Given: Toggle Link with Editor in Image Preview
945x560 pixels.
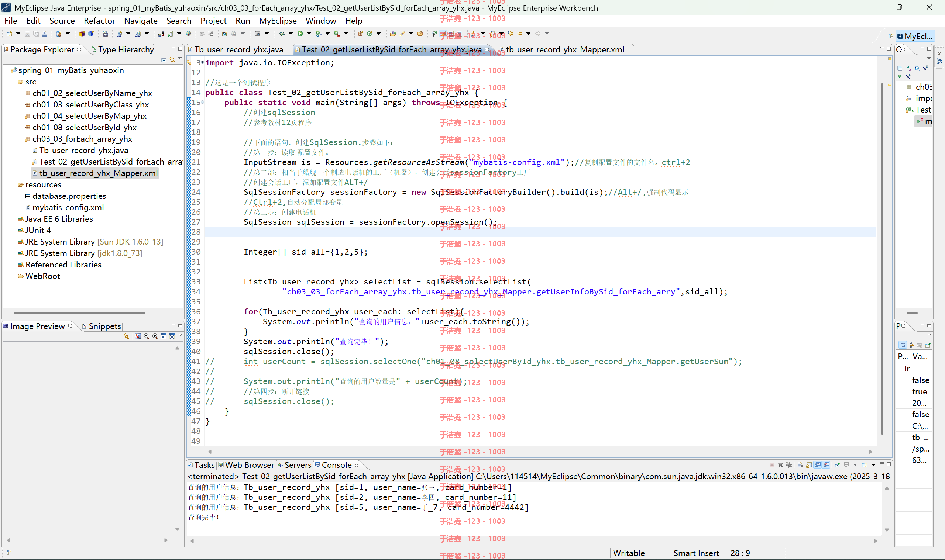Looking at the screenshot, I should click(x=127, y=336).
